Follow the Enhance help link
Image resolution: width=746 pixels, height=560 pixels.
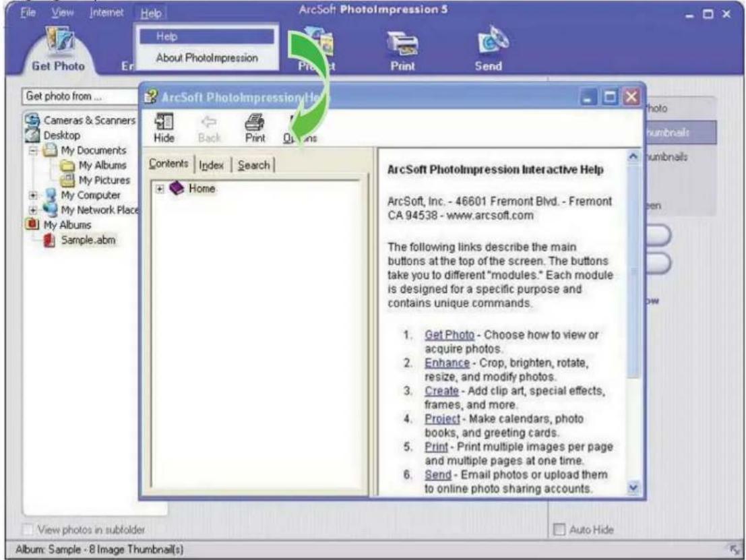[x=447, y=363]
